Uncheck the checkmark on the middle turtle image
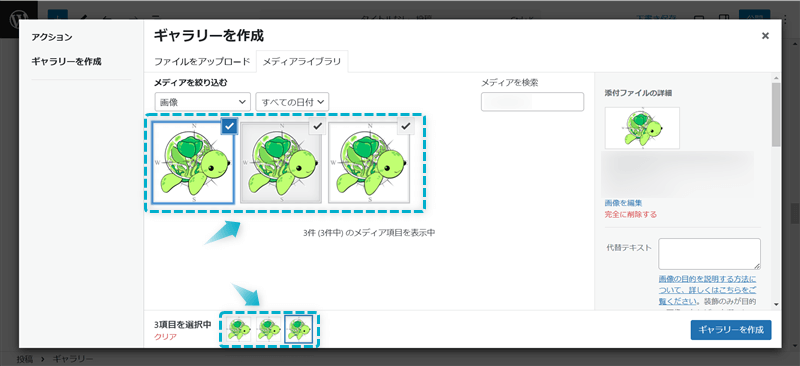800x366 pixels. click(x=317, y=126)
